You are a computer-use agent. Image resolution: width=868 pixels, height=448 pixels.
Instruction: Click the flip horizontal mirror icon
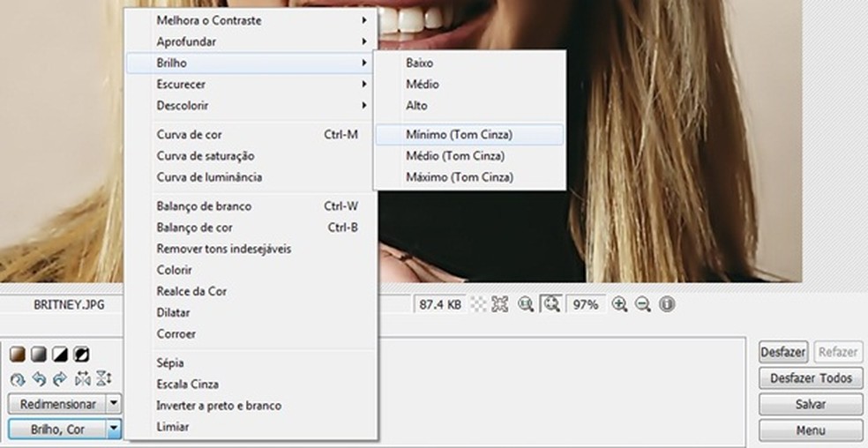coord(83,379)
